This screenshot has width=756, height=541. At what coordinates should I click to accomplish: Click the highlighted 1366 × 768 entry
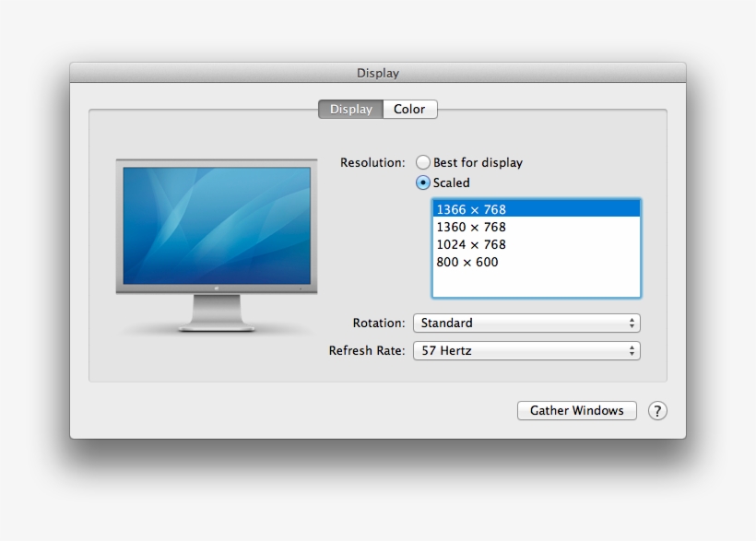point(472,208)
